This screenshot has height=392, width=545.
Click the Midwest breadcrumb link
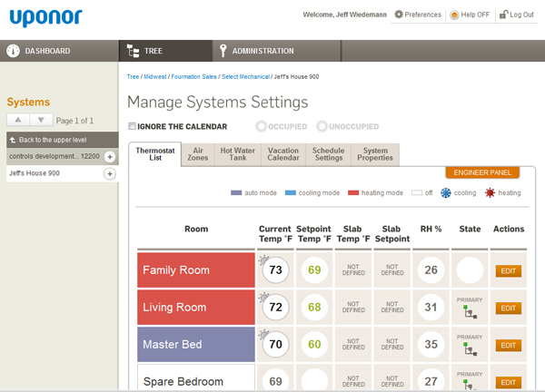click(155, 77)
